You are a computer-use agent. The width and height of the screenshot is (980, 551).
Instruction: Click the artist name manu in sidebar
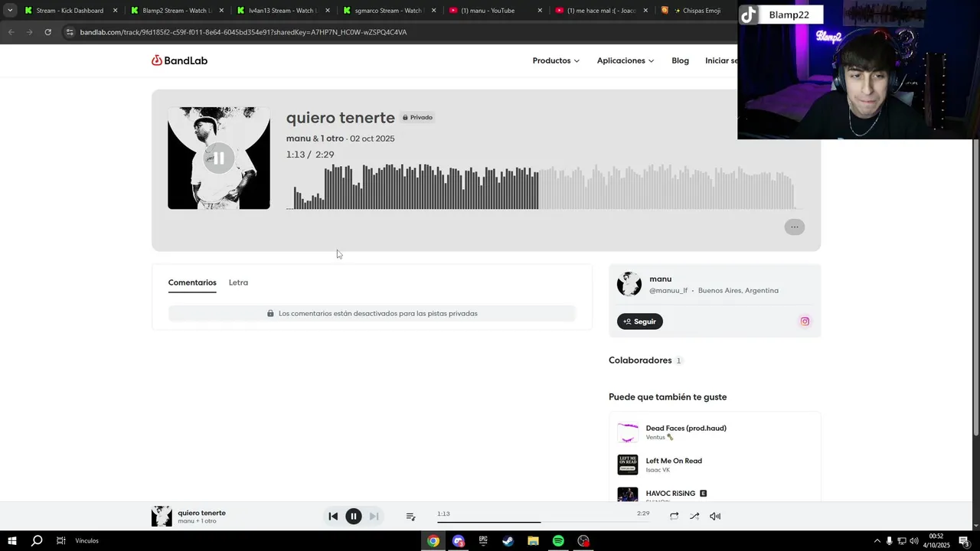click(x=660, y=279)
